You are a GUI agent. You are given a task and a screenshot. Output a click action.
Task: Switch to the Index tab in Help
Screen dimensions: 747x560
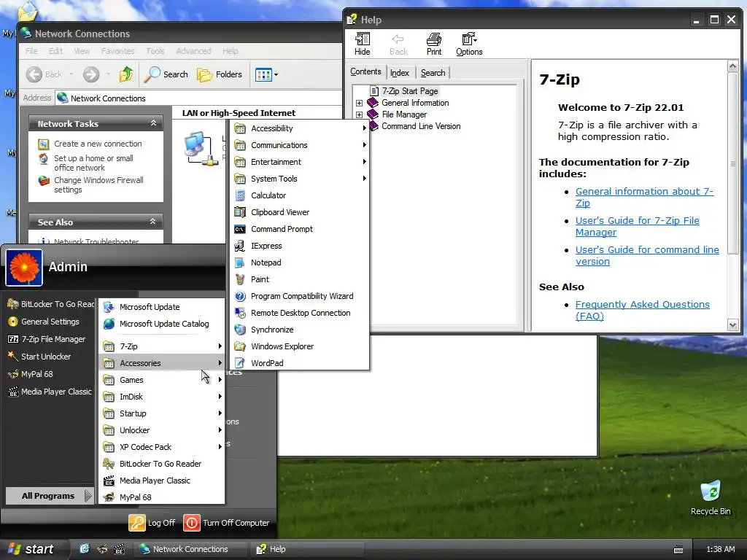coord(399,73)
